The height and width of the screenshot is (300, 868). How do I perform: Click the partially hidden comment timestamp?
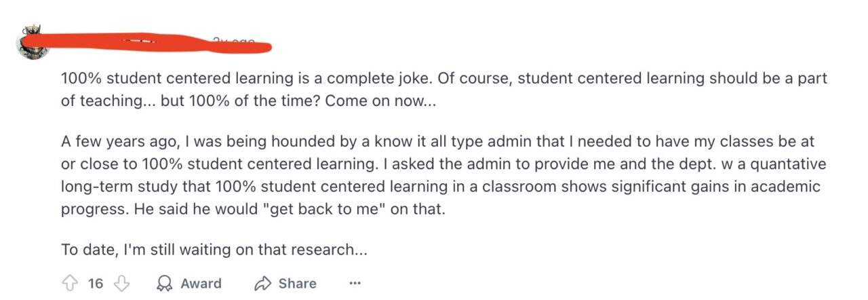(x=234, y=42)
